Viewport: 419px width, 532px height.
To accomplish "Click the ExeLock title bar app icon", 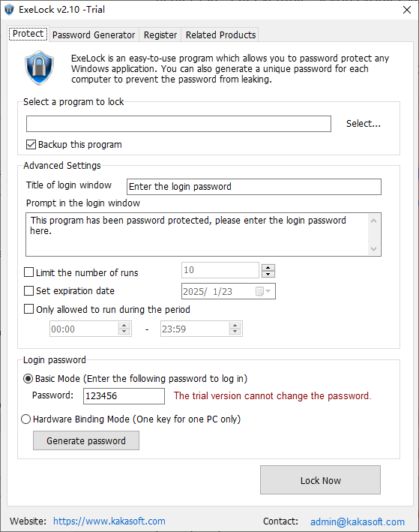I will [9, 10].
